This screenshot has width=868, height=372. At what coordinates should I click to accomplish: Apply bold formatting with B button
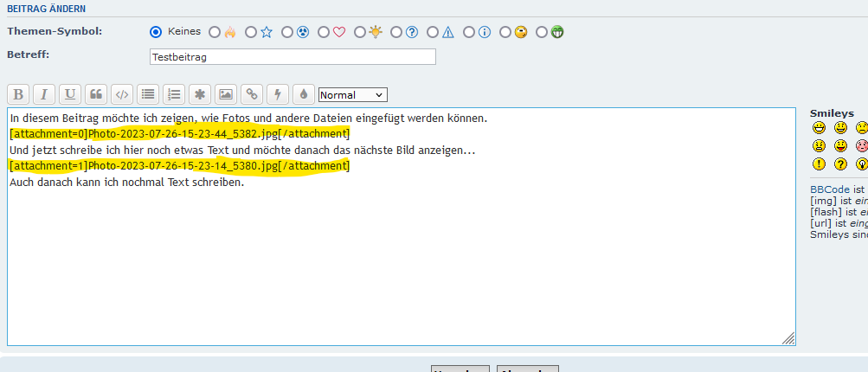(18, 94)
